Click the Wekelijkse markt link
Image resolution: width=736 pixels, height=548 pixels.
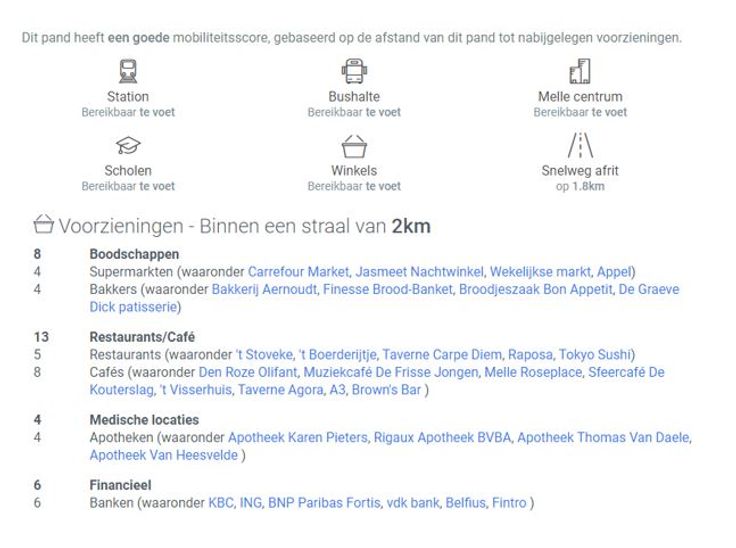(x=542, y=272)
